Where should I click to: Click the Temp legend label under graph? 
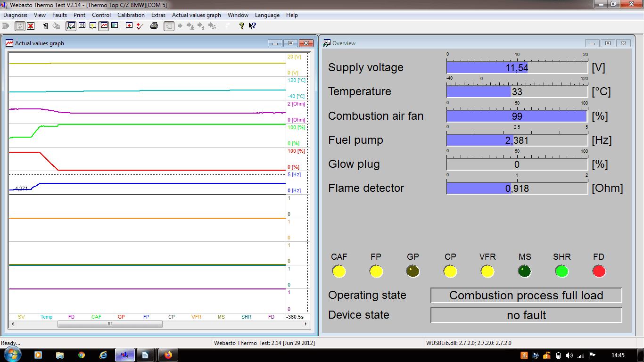coord(46,317)
